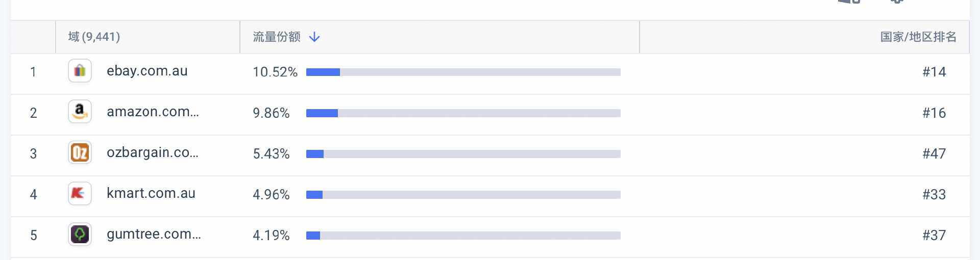Click the OzBargain logo icon
This screenshot has height=260, width=980.
click(x=80, y=152)
